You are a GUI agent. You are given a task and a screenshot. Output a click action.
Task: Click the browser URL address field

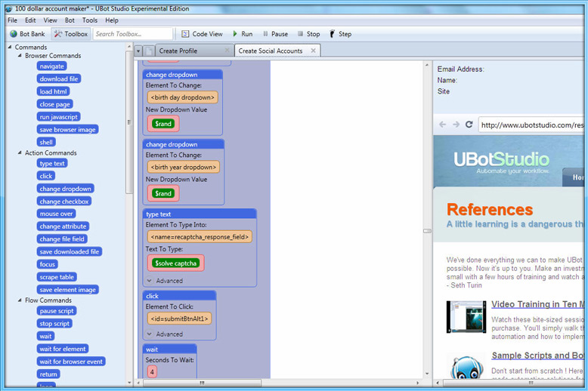(531, 125)
